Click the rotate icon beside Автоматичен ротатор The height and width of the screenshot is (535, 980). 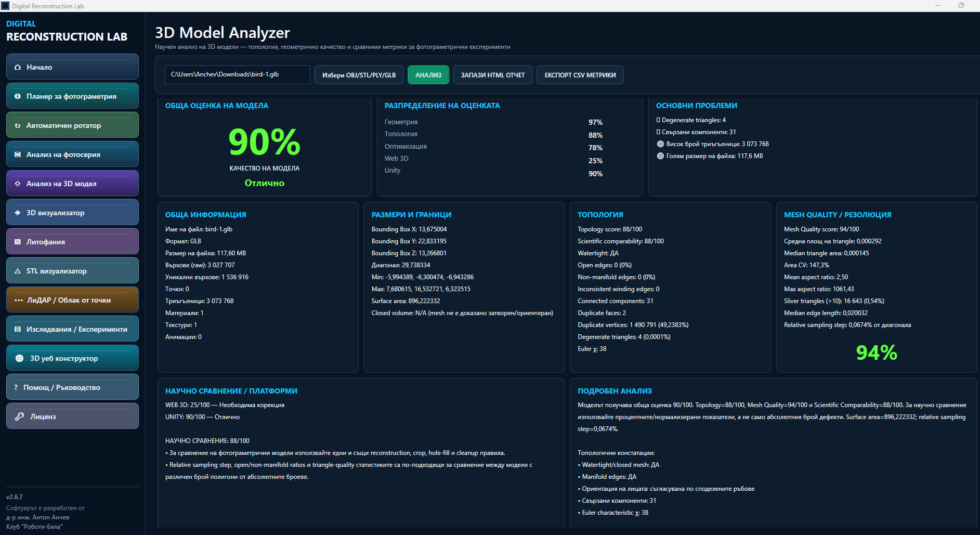click(18, 125)
